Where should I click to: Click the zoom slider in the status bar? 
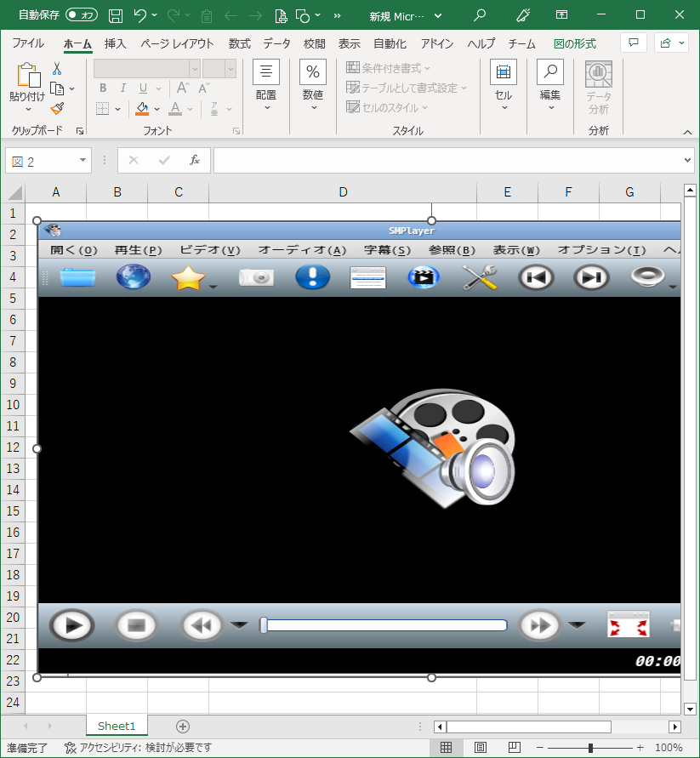click(x=590, y=747)
